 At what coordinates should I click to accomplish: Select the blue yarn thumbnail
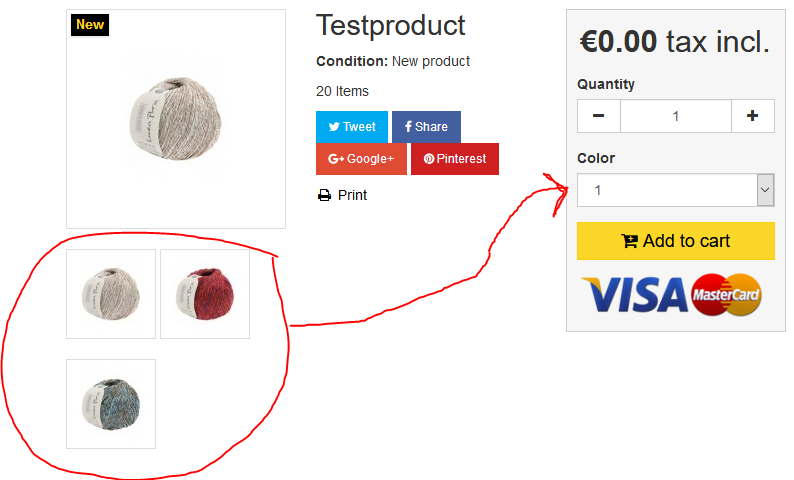[x=111, y=404]
